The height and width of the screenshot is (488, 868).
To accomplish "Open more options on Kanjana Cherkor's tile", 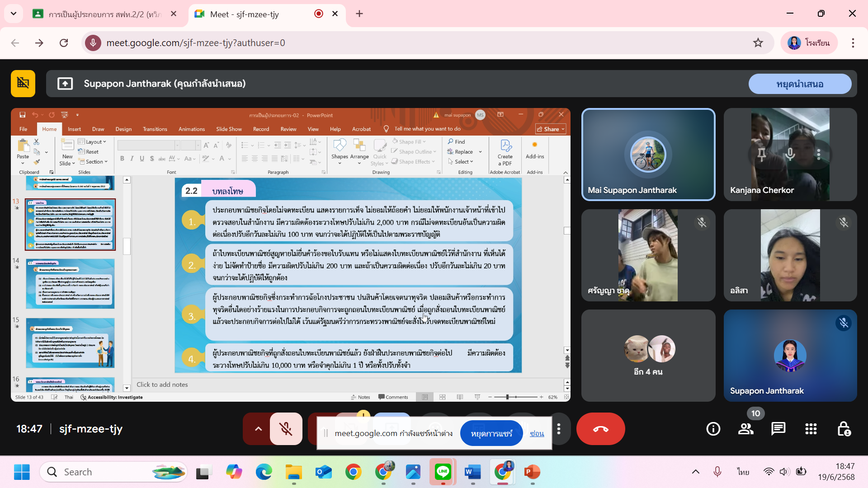I will [x=819, y=155].
